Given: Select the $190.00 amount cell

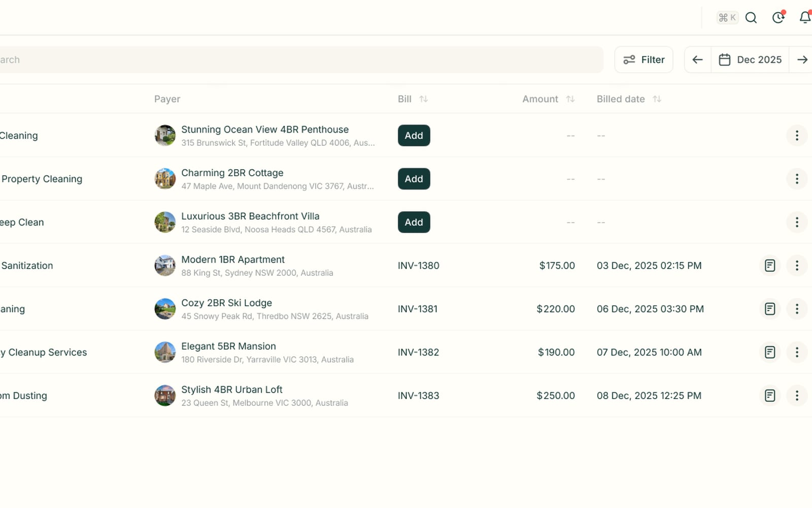Looking at the screenshot, I should pyautogui.click(x=556, y=352).
